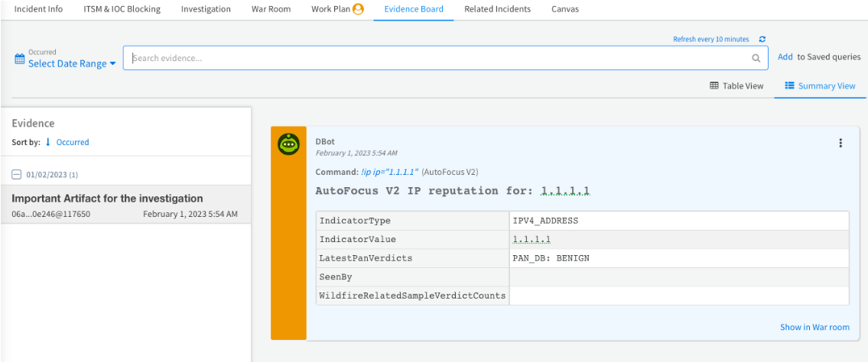Click the search magnifier icon

point(756,58)
